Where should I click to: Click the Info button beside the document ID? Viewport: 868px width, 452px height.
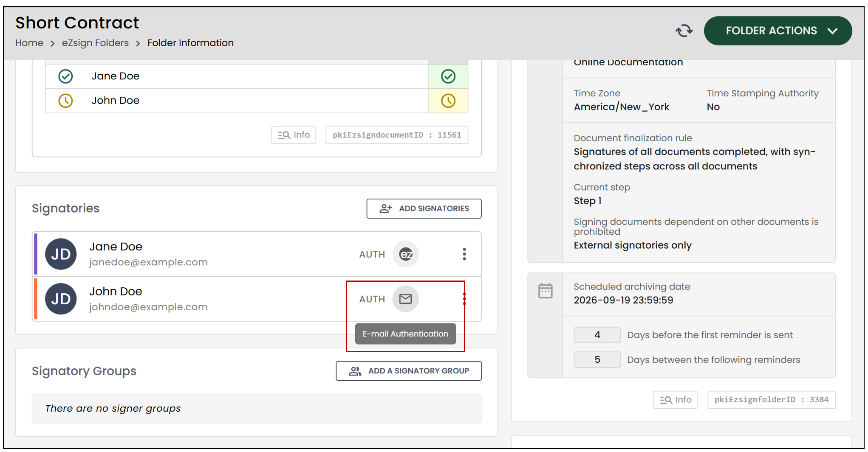pyautogui.click(x=294, y=135)
